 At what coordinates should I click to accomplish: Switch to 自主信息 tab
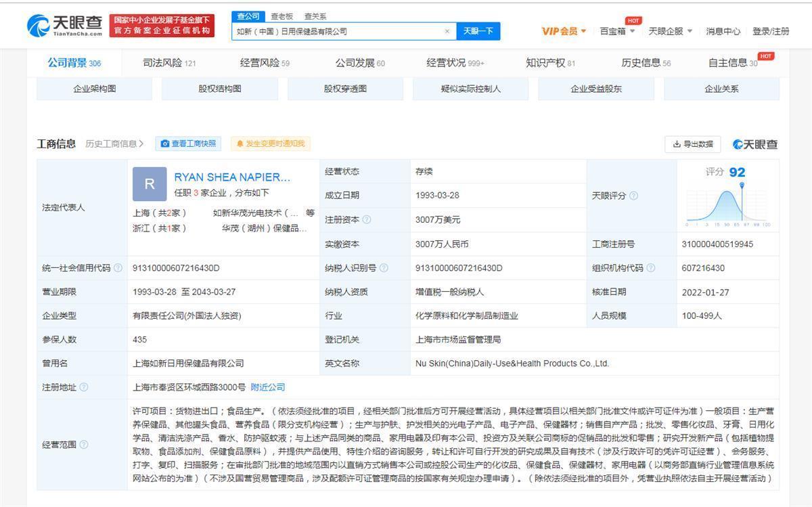tap(733, 63)
